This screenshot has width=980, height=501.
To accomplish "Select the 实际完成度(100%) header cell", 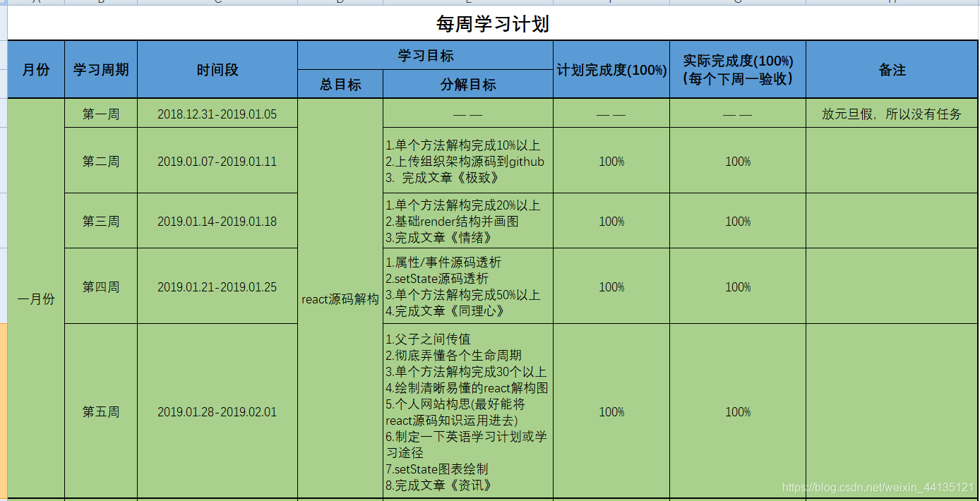I will pos(738,70).
